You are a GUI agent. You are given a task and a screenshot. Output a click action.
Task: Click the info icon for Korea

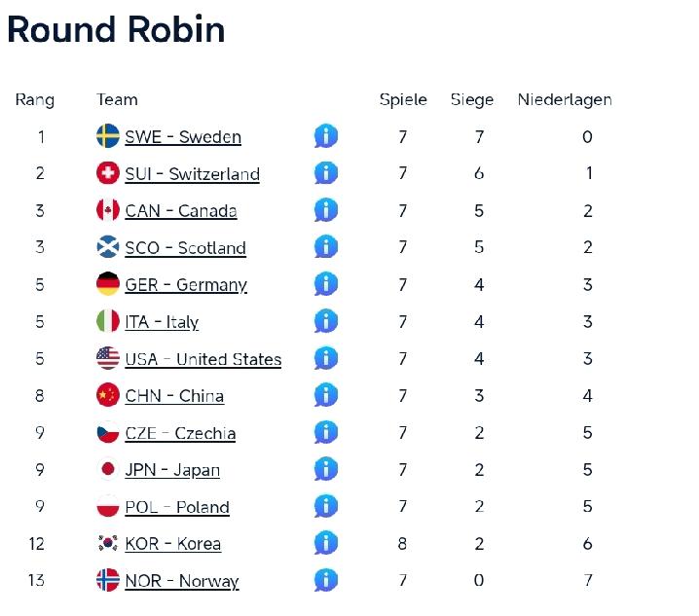[x=326, y=543]
